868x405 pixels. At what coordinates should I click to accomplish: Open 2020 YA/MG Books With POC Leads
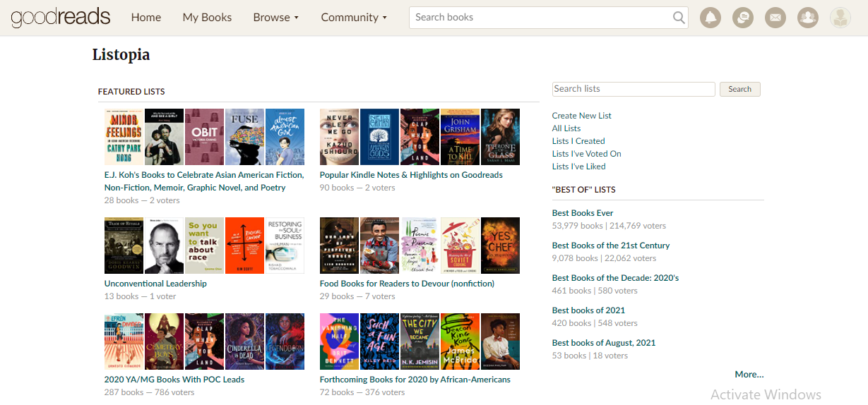coord(174,380)
